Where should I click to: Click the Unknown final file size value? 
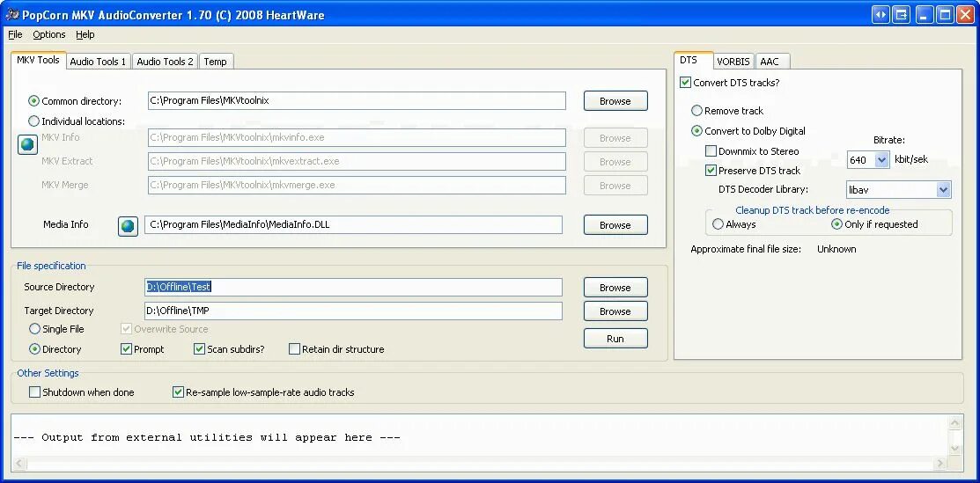tap(836, 249)
